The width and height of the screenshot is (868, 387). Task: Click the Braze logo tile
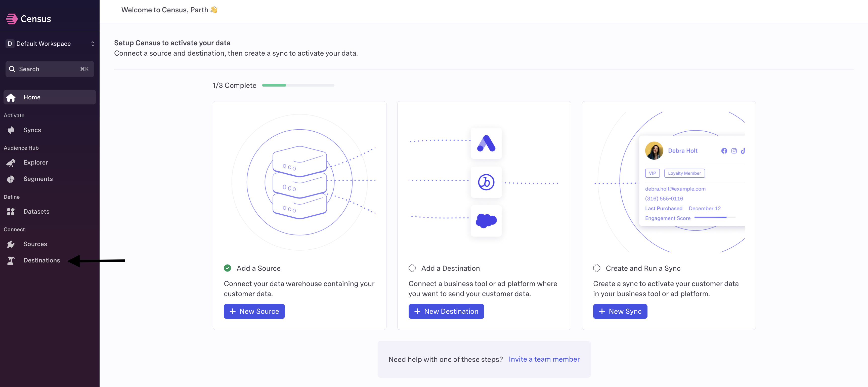point(486,182)
